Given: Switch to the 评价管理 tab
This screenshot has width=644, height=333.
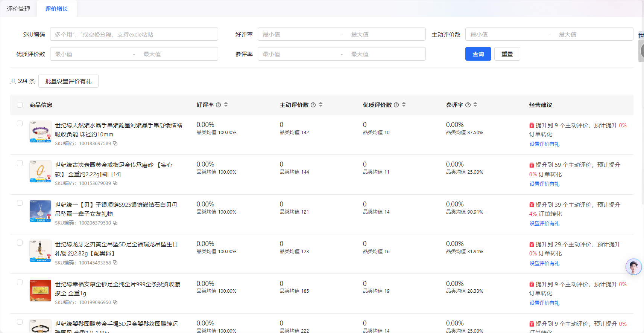Looking at the screenshot, I should [x=18, y=9].
